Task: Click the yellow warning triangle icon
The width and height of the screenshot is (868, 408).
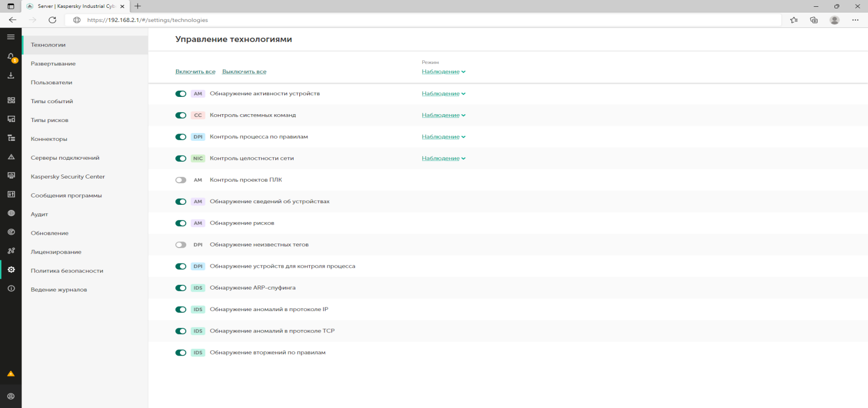Action: coord(10,374)
